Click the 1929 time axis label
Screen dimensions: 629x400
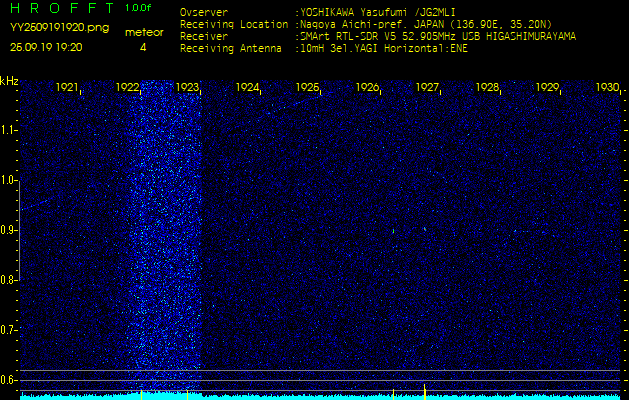pos(547,87)
